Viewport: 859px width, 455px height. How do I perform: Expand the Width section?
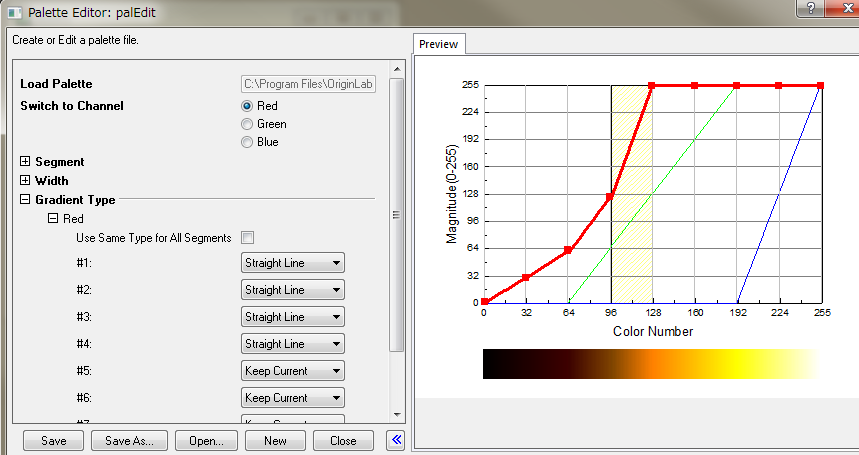click(x=25, y=181)
